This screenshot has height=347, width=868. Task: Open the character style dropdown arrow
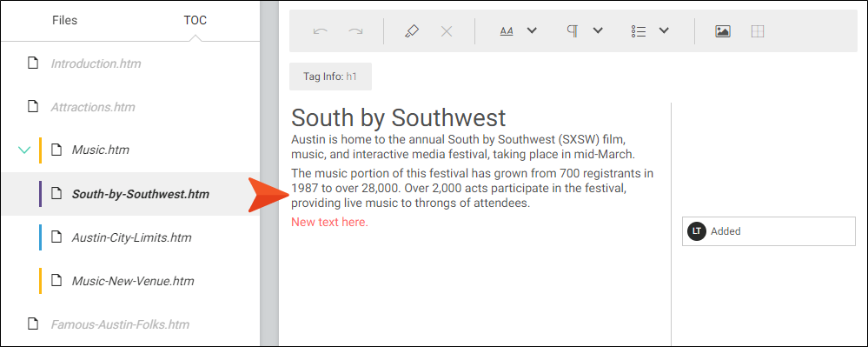click(532, 30)
